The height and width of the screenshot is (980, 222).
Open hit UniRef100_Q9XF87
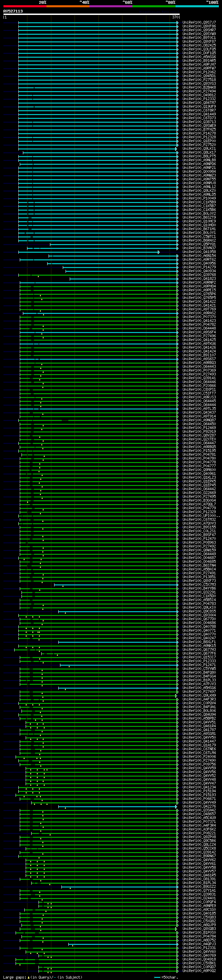[x=199, y=41]
